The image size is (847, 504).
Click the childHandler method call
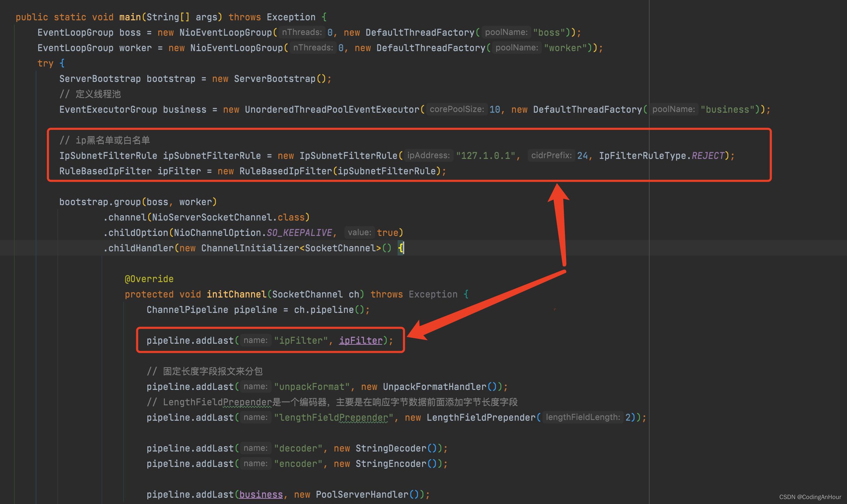pos(141,248)
